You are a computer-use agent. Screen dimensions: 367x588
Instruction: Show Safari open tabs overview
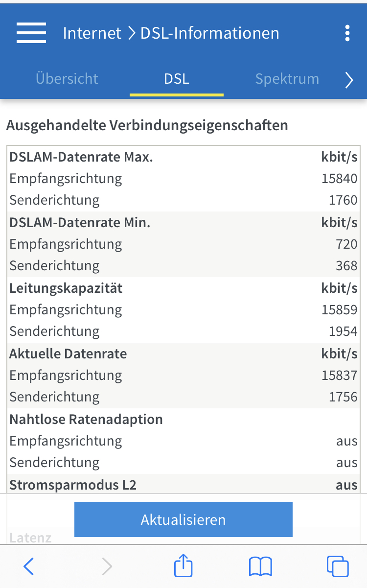pyautogui.click(x=338, y=566)
